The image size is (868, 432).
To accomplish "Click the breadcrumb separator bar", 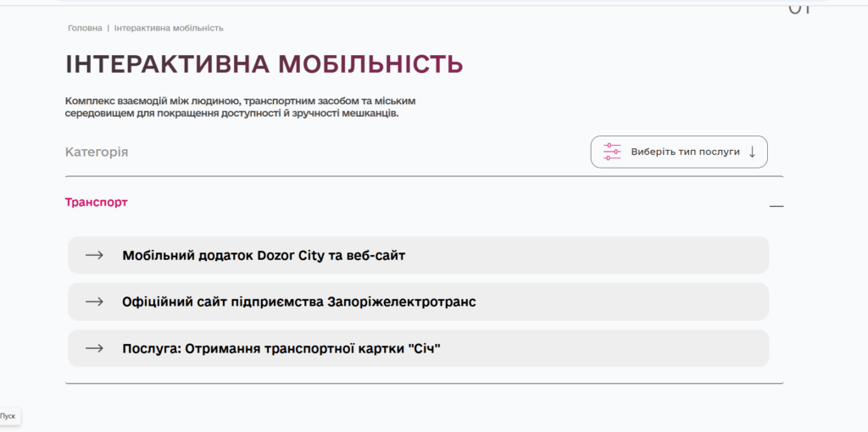I will [108, 28].
